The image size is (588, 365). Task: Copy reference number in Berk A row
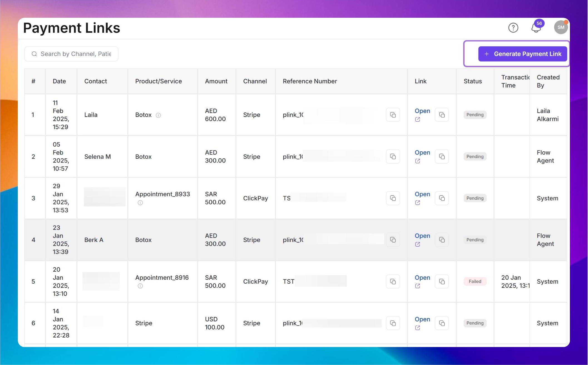coord(393,240)
